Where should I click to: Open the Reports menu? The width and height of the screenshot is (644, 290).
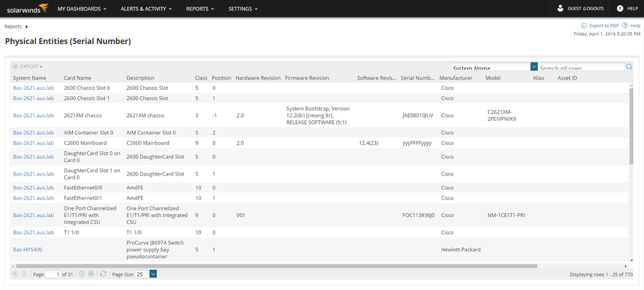coord(200,9)
